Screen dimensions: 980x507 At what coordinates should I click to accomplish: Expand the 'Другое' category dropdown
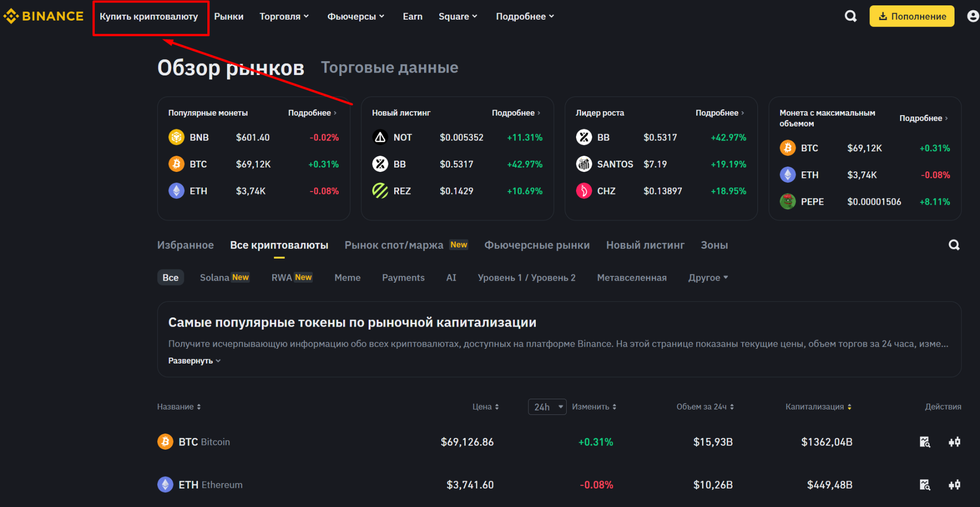pyautogui.click(x=707, y=277)
